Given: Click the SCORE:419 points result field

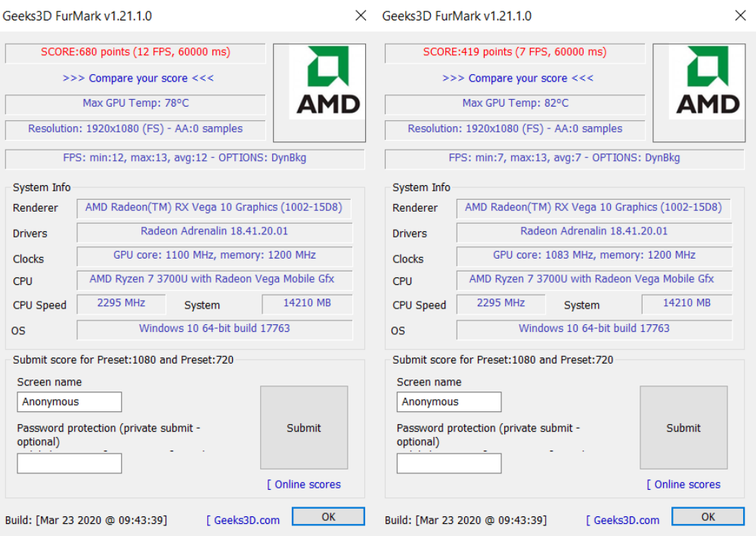Looking at the screenshot, I should (515, 52).
